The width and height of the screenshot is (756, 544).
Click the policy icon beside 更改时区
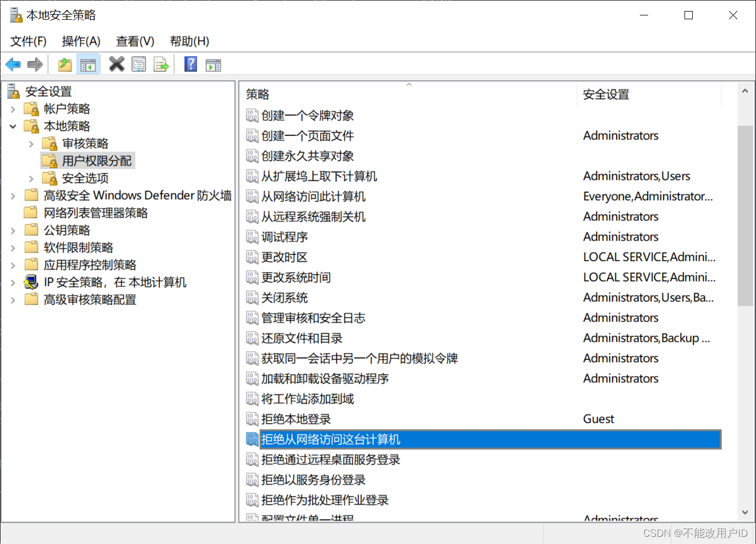click(252, 257)
